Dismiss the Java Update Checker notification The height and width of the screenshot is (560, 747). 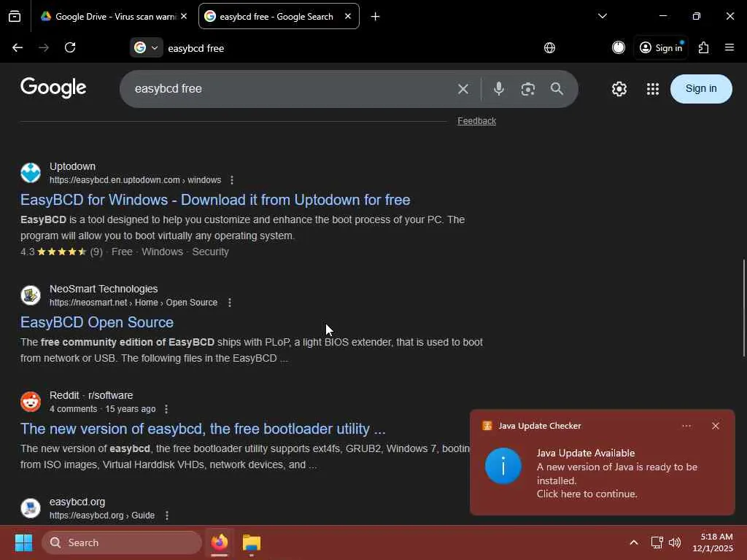pos(715,426)
